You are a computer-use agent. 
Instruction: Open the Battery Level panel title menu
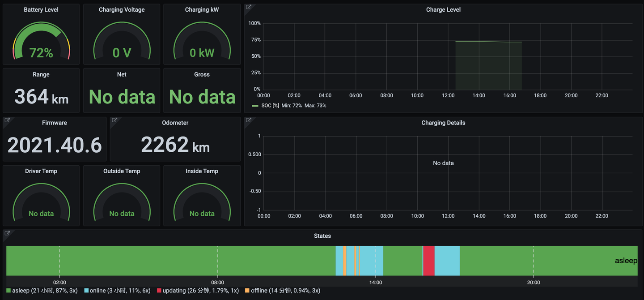41,10
